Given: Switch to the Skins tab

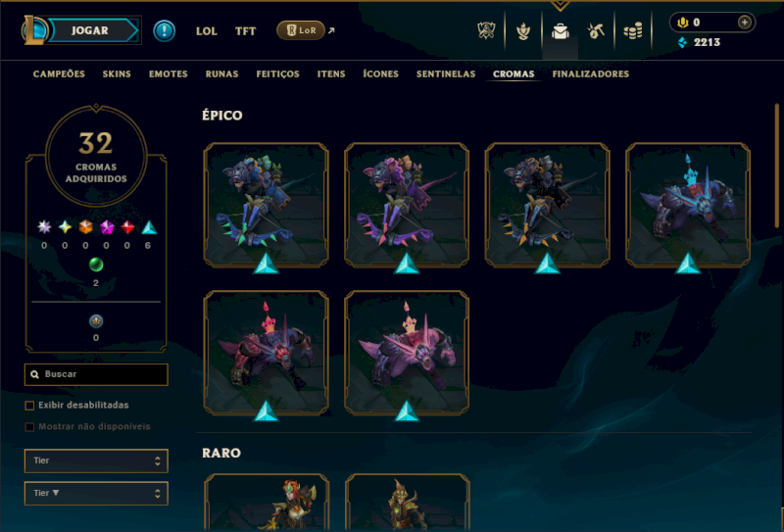Looking at the screenshot, I should pyautogui.click(x=117, y=74).
